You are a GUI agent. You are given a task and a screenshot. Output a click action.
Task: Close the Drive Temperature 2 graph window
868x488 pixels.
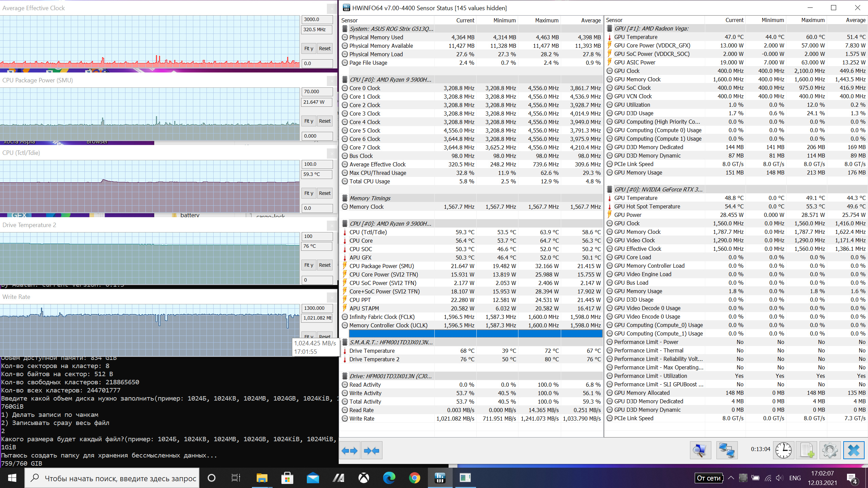332,226
